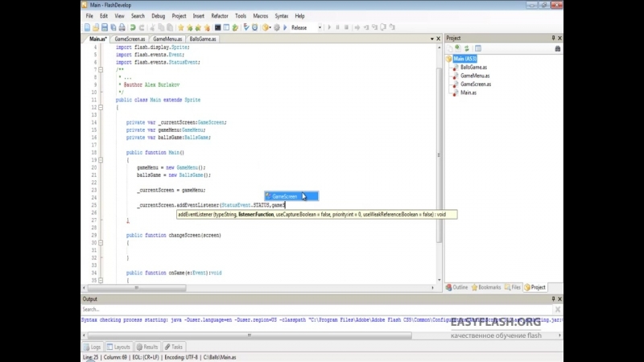Screen dimensions: 644x362
Task: Open the Debug menu
Action: 158,16
